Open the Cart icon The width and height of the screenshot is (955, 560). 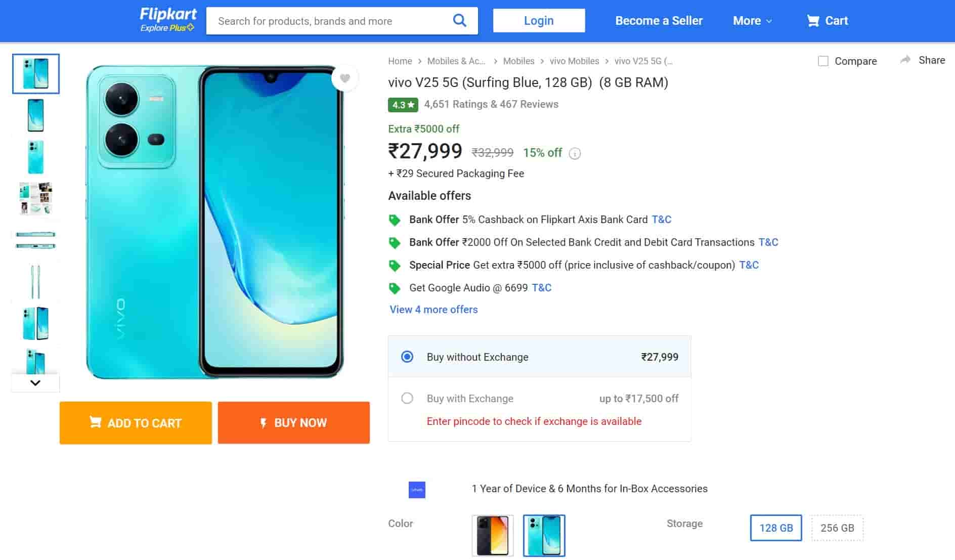pyautogui.click(x=813, y=21)
